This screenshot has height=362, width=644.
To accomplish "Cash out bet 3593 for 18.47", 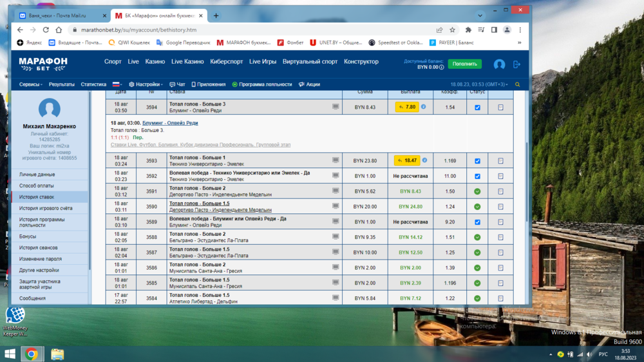I will coord(407,160).
